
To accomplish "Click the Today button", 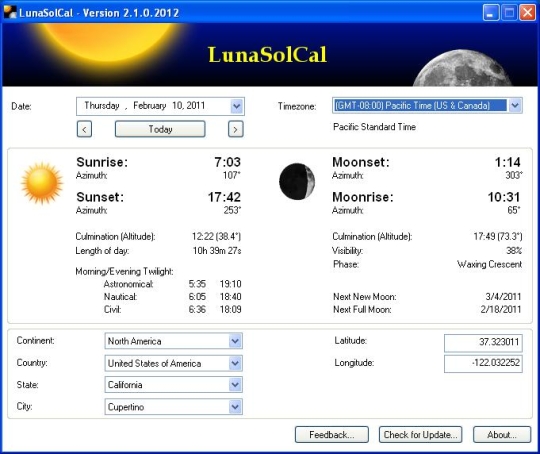I will point(160,129).
